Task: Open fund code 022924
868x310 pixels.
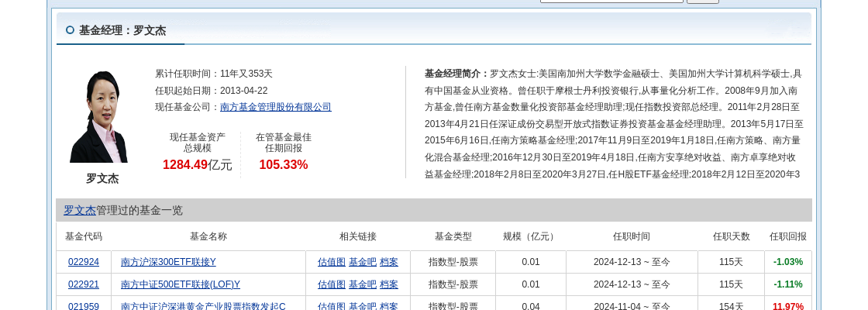Action: pos(84,262)
